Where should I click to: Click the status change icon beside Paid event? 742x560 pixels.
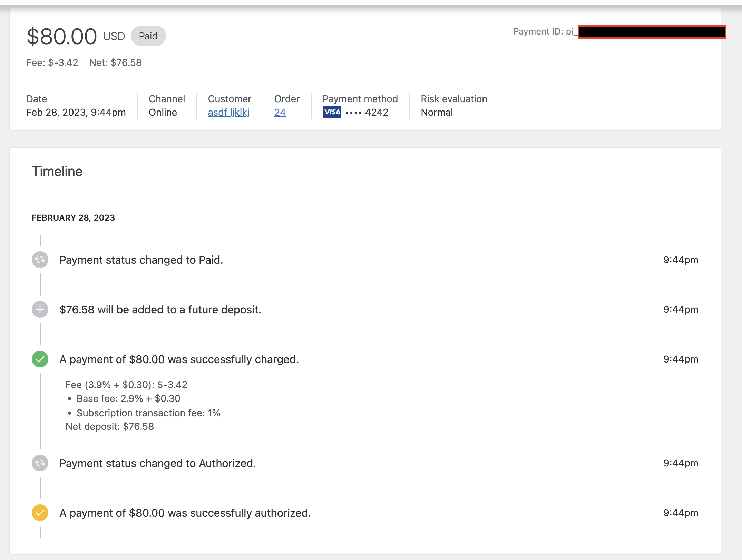pos(40,260)
